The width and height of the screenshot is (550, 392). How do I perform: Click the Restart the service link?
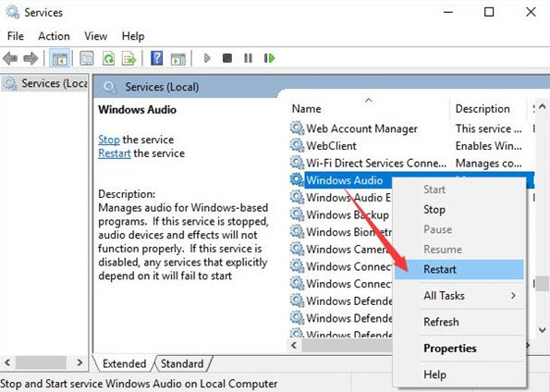(x=115, y=153)
